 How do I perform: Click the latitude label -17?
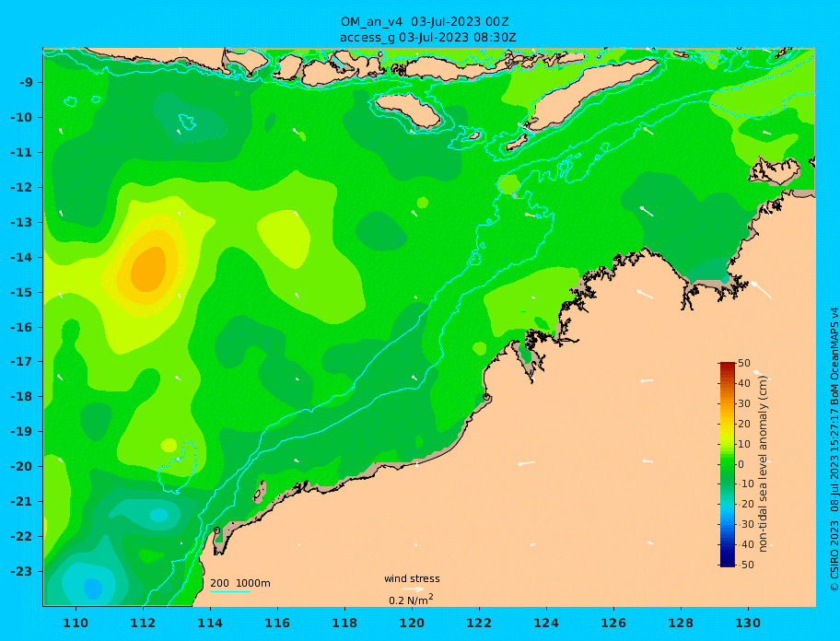[22, 362]
